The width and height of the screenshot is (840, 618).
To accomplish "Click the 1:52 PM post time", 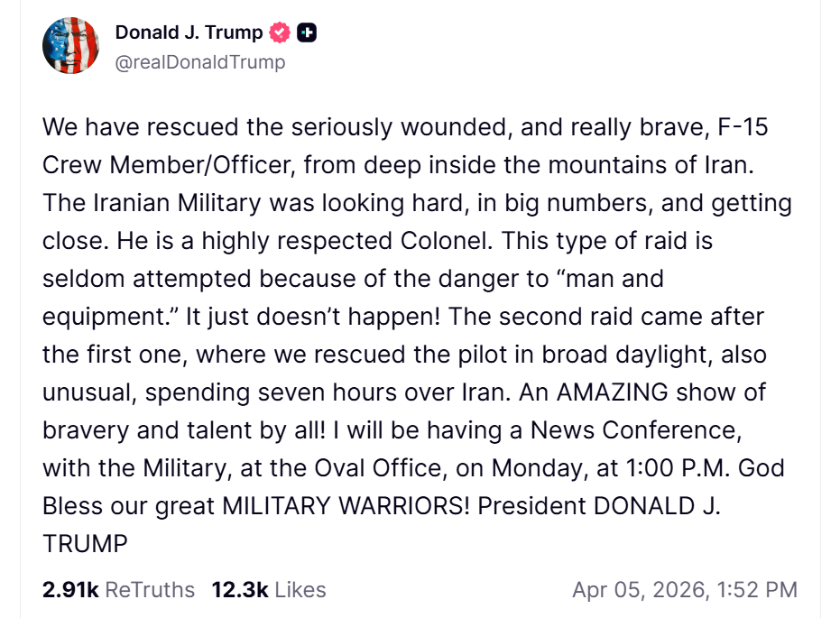I will 757,590.
